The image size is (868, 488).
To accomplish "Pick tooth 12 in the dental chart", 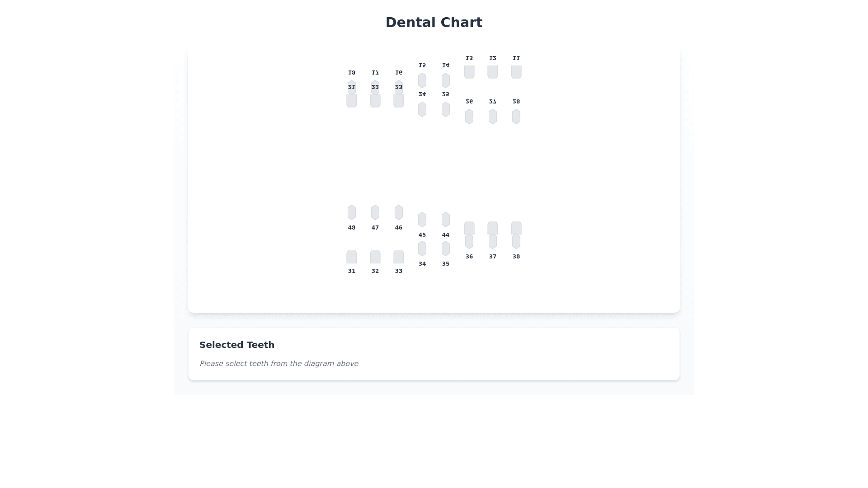I will (493, 71).
